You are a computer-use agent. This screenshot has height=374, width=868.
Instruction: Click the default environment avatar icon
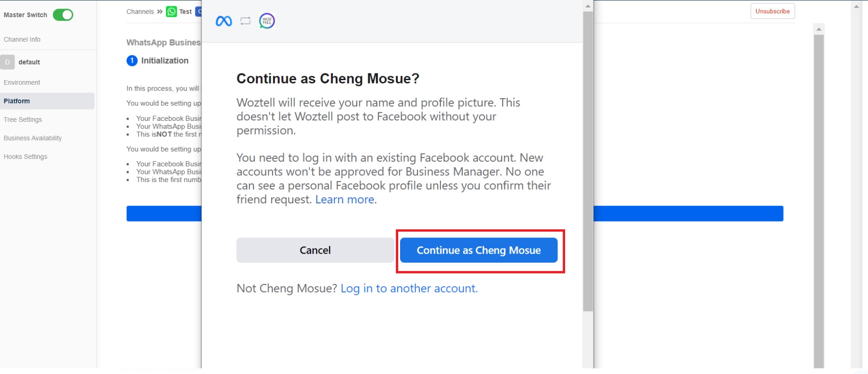point(8,62)
